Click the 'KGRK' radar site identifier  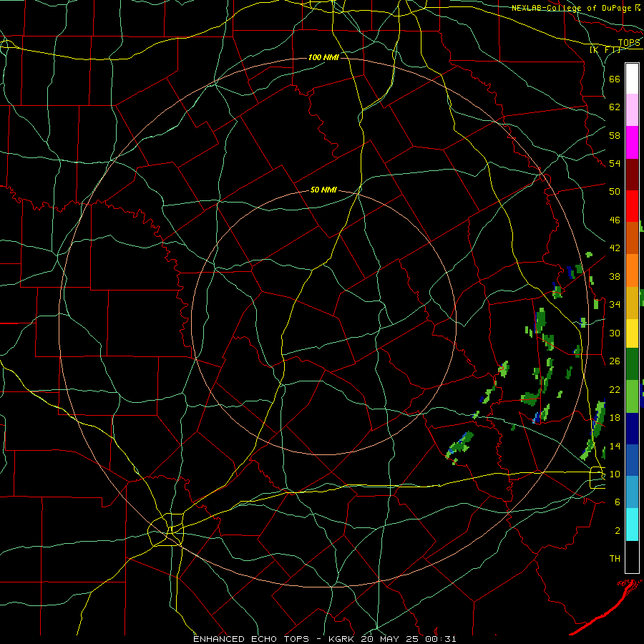(x=341, y=639)
